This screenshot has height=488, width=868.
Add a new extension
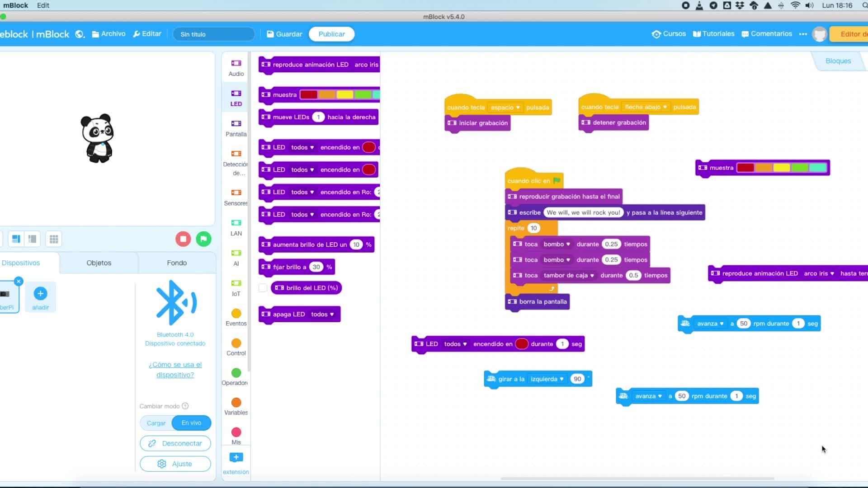coord(236,458)
